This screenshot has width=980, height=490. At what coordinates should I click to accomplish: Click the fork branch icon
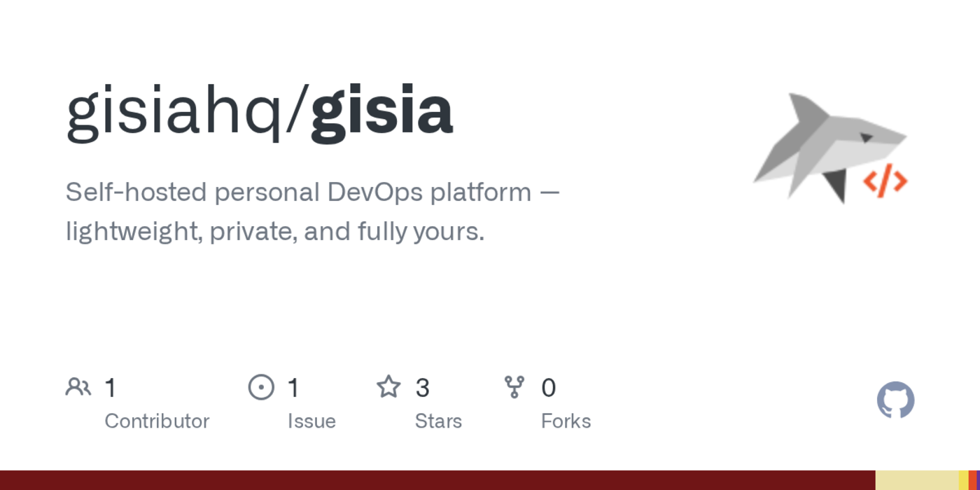click(x=514, y=387)
